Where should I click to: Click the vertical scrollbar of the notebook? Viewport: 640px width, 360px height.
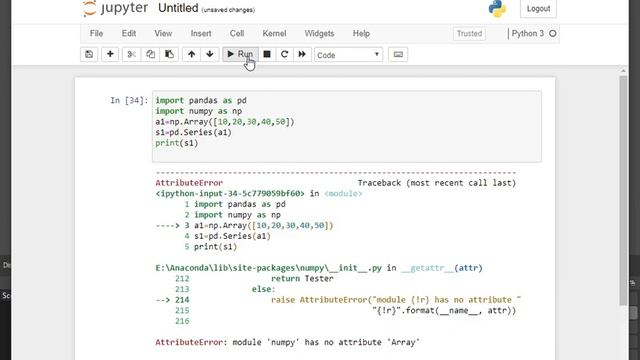point(623,191)
